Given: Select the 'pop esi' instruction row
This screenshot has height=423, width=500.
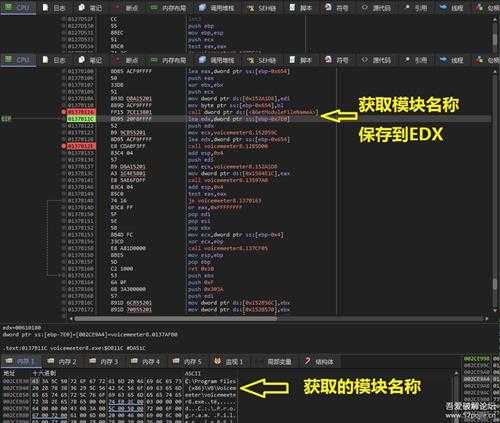Looking at the screenshot, I should click(x=199, y=221).
